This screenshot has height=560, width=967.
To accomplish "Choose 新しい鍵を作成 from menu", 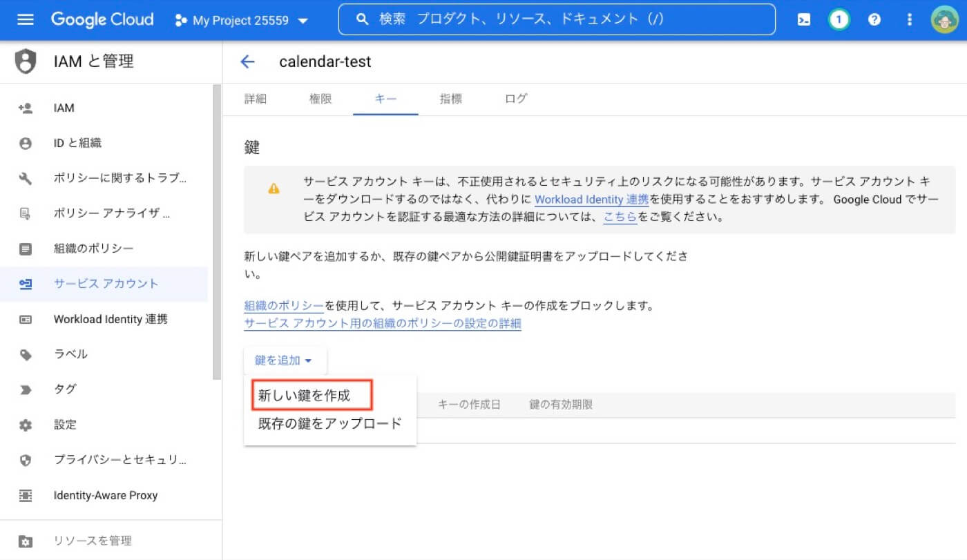I will 313,396.
